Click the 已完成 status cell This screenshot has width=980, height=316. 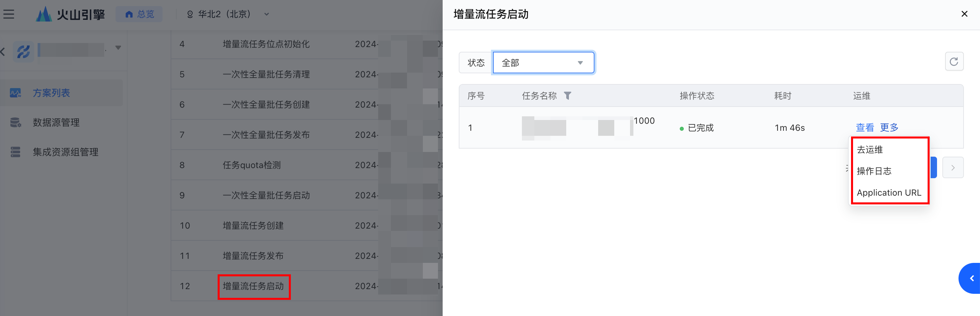[697, 128]
